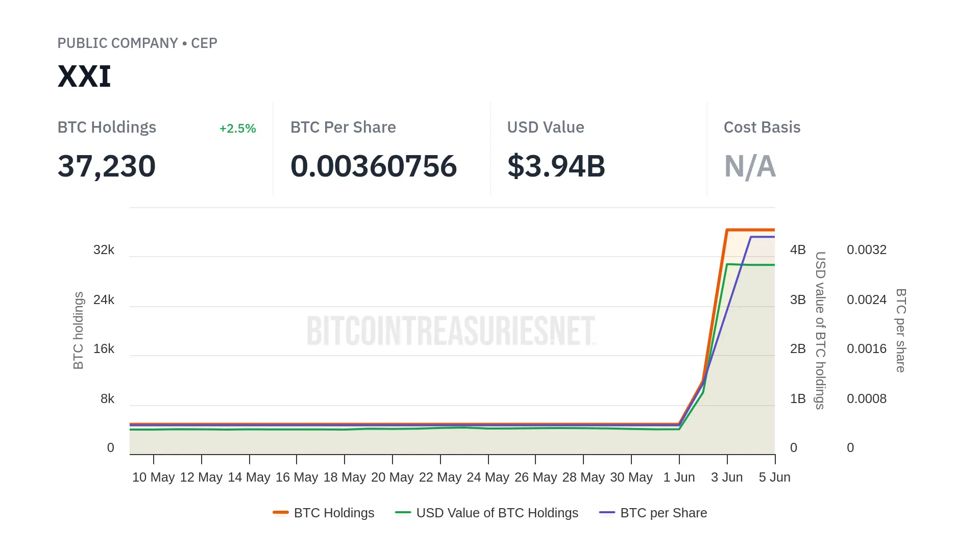Click the PUBLIC COMPANY • CEP label
The width and height of the screenshot is (980, 551).
pyautogui.click(x=137, y=43)
